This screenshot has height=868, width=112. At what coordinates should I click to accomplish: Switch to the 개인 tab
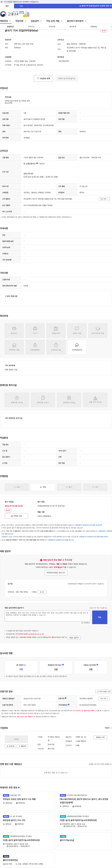click(x=7, y=6)
